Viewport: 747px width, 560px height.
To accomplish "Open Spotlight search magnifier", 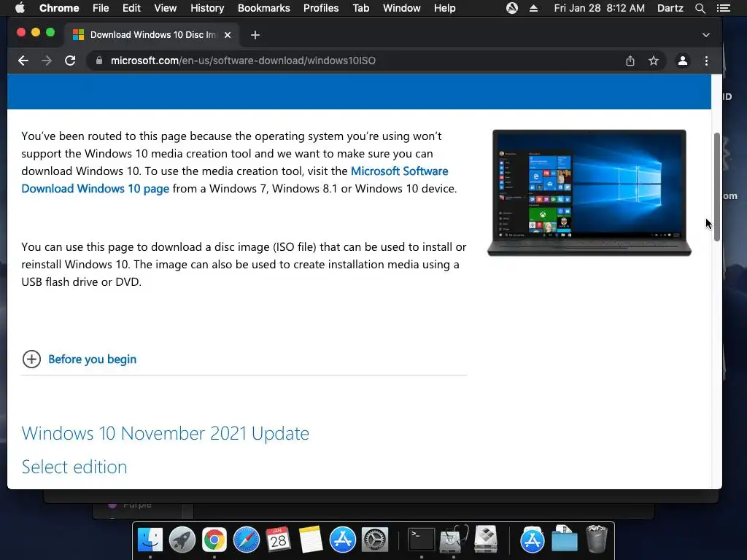I will pos(700,8).
